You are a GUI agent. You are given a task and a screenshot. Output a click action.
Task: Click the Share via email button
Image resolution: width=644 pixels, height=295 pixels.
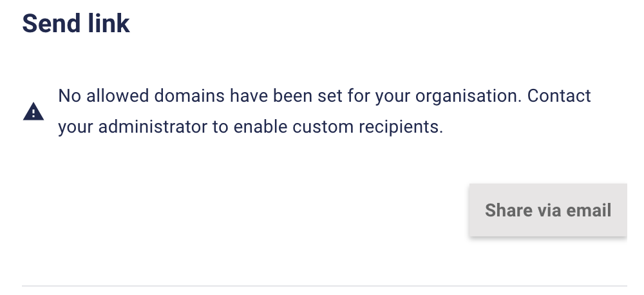pyautogui.click(x=548, y=210)
